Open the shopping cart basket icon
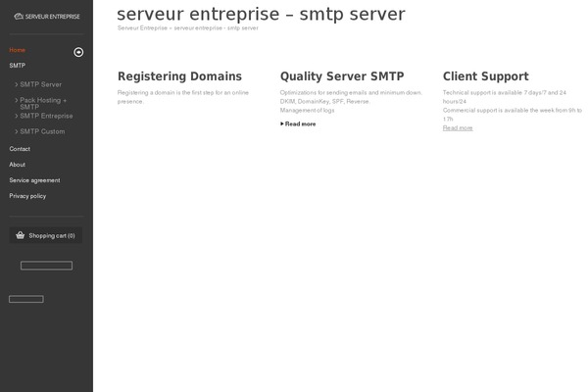588x392 pixels. tap(21, 235)
